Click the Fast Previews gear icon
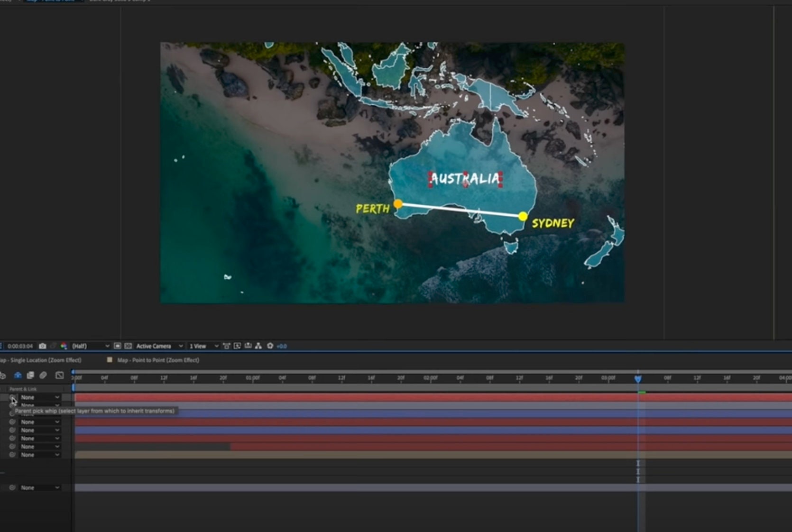 pyautogui.click(x=270, y=346)
